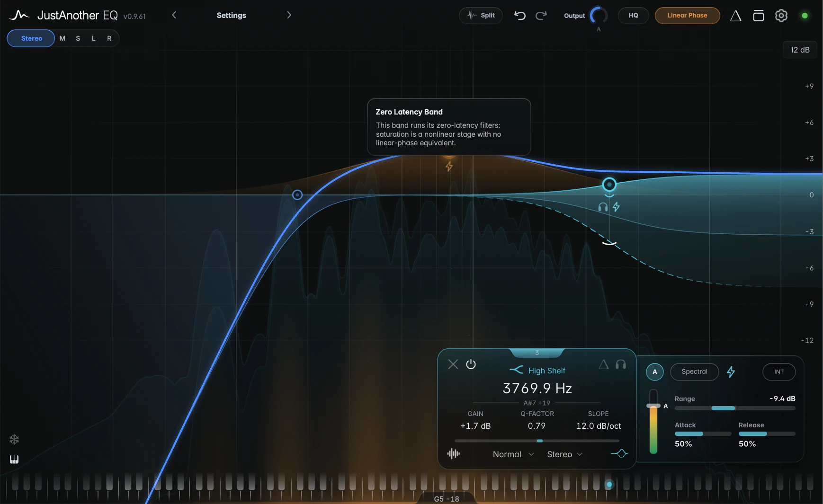Image resolution: width=823 pixels, height=504 pixels.
Task: Toggle the Split button
Action: [x=481, y=16]
